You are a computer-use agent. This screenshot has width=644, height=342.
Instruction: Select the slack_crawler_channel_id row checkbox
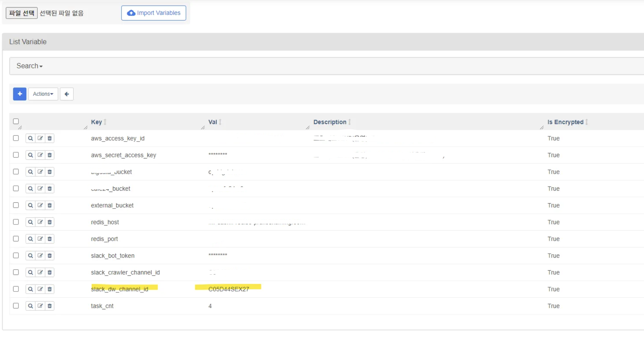click(x=16, y=272)
